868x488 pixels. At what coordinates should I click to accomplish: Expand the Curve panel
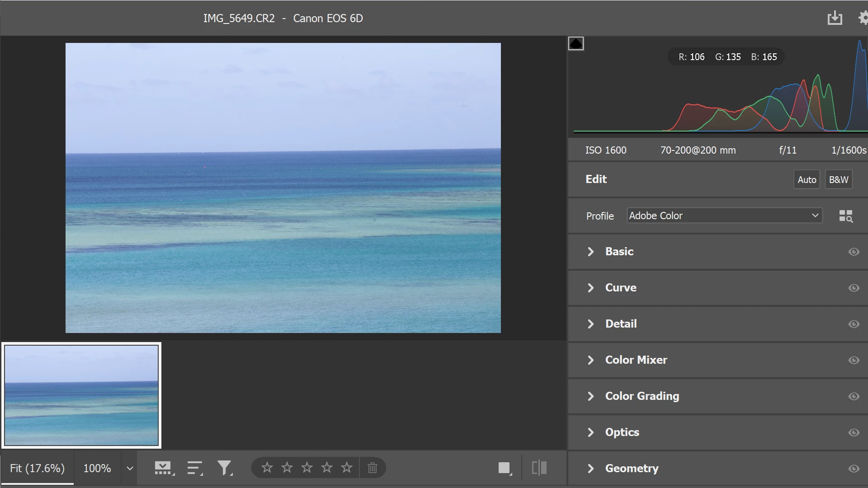click(620, 288)
